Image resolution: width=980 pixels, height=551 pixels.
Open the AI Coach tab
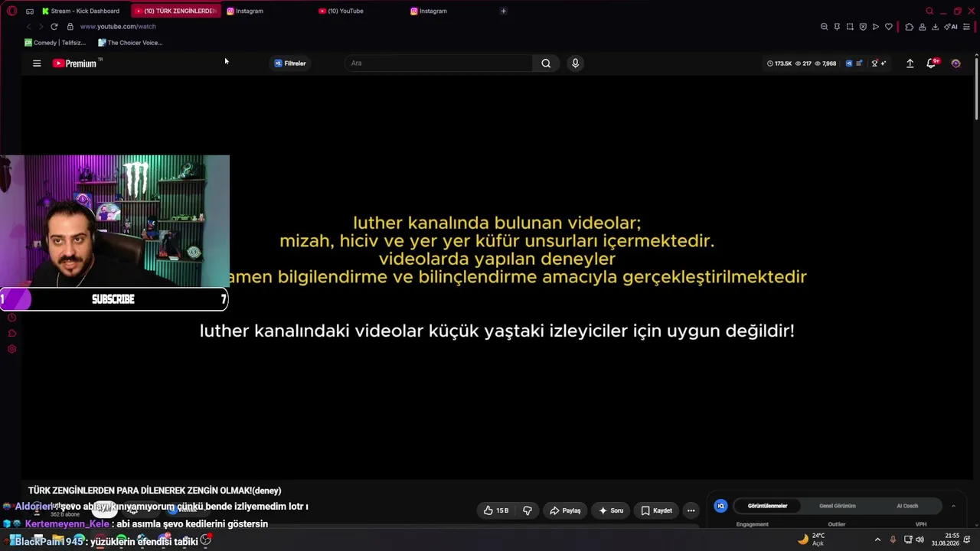(907, 506)
